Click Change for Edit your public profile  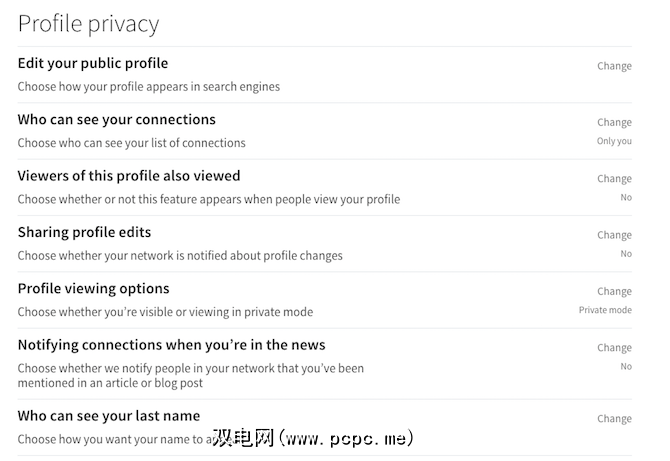pyautogui.click(x=614, y=66)
